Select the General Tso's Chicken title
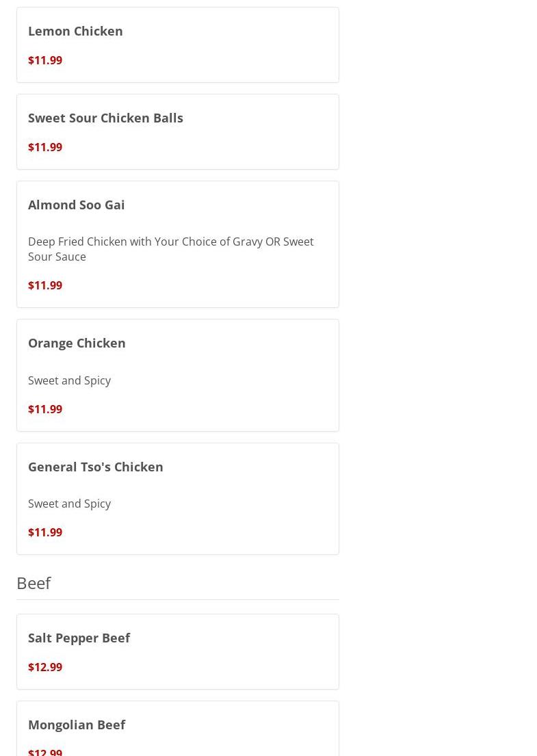Screen dimensions: 537x756 pyautogui.click(x=96, y=467)
